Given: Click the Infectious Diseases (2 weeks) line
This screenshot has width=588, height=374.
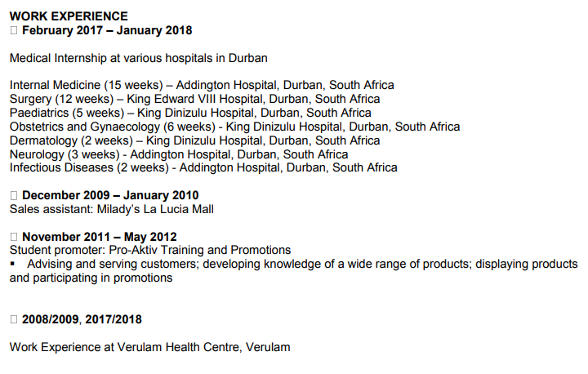Looking at the screenshot, I should 203,167.
